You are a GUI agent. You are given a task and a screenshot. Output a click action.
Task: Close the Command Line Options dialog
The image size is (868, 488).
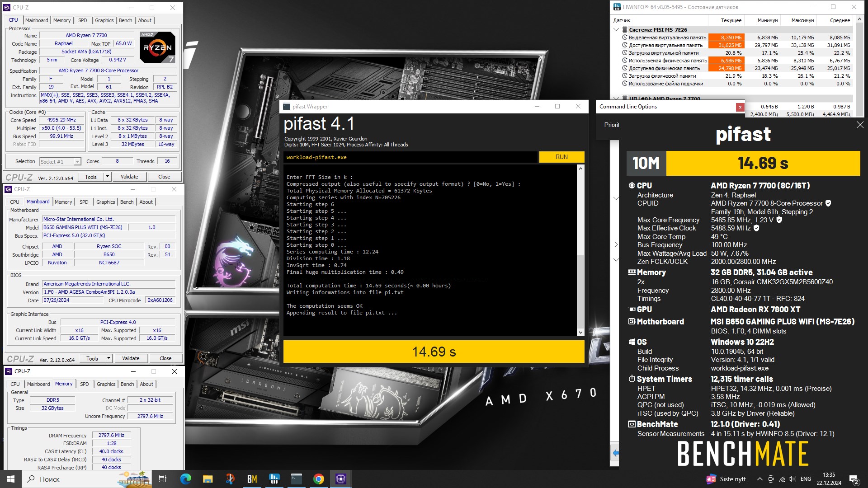(740, 107)
